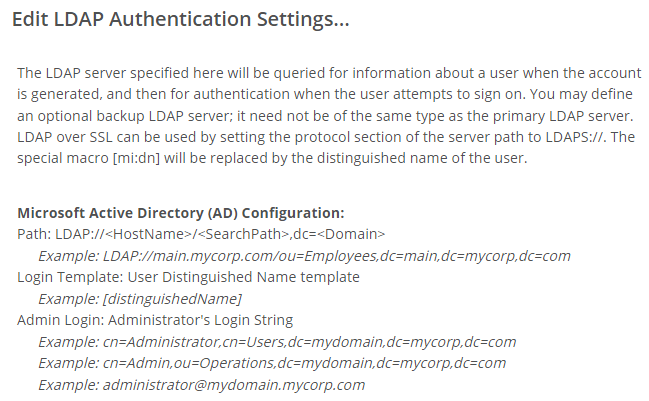Click the administrator@mydomain.mycorp.com example text

tap(234, 385)
